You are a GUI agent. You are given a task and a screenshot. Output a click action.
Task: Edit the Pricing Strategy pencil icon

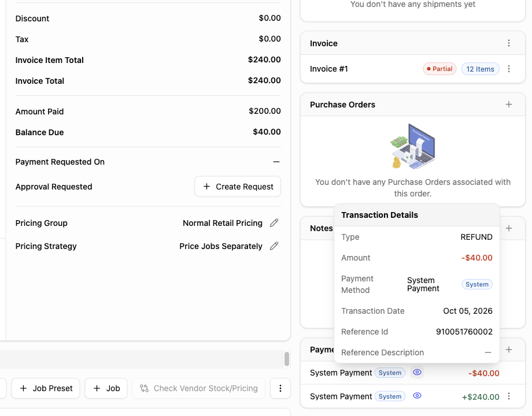(x=274, y=246)
